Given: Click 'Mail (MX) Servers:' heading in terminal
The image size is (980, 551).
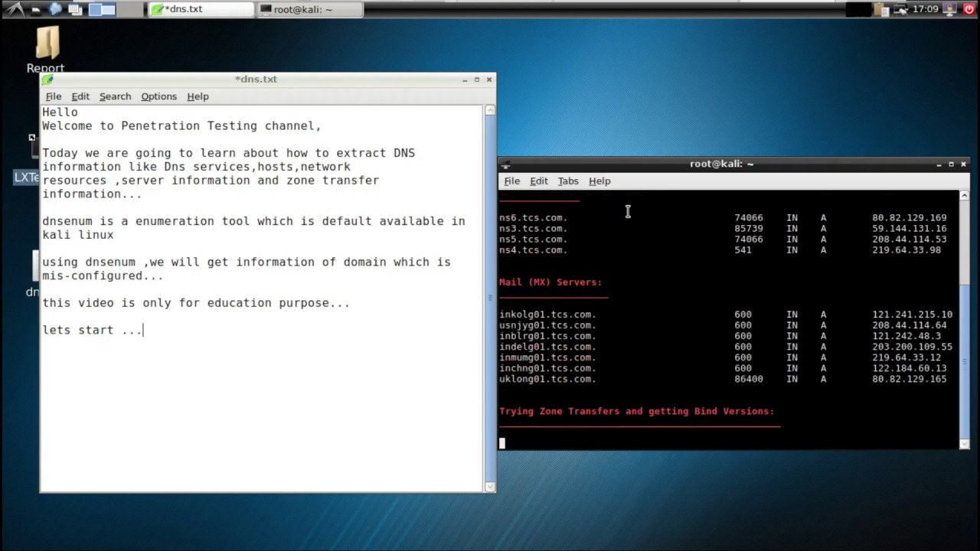Looking at the screenshot, I should click(550, 282).
